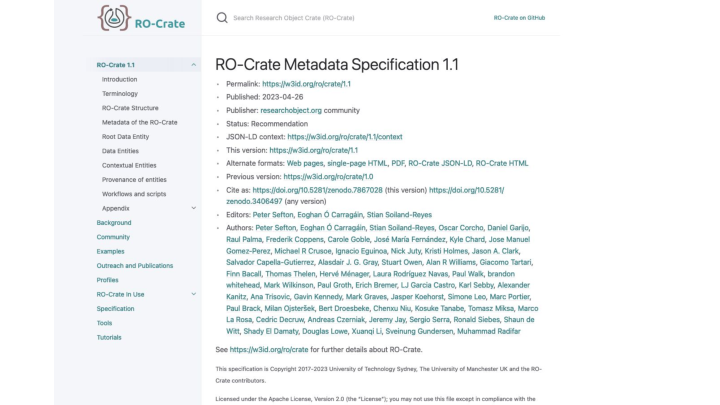Expand the RO-Crate In Use chevron

click(x=194, y=294)
